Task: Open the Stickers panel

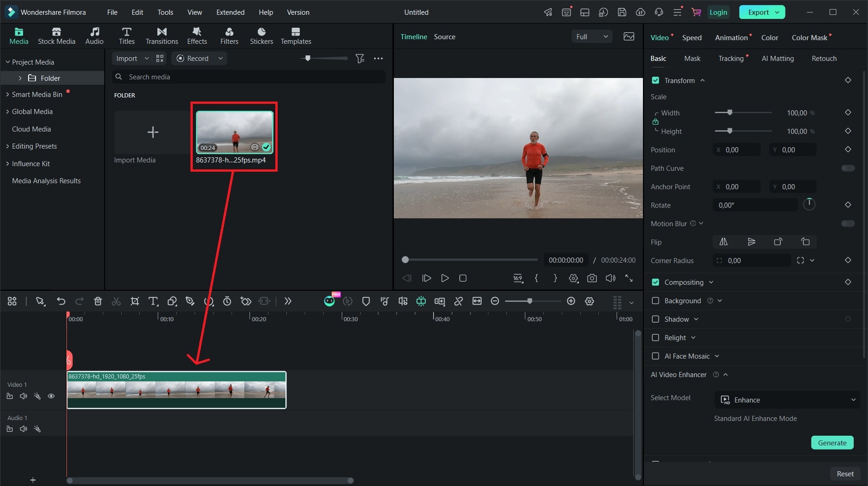Action: tap(262, 36)
